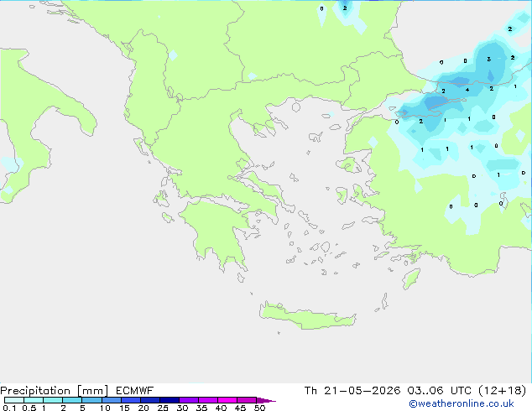This screenshot has height=411, width=532.
Task: Pick the 10–15 mm legend color swatch
Action: click(x=112, y=400)
